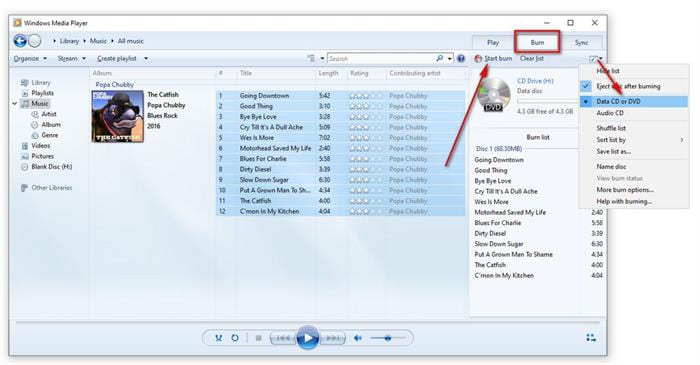Click the Next track button

pos(333,338)
